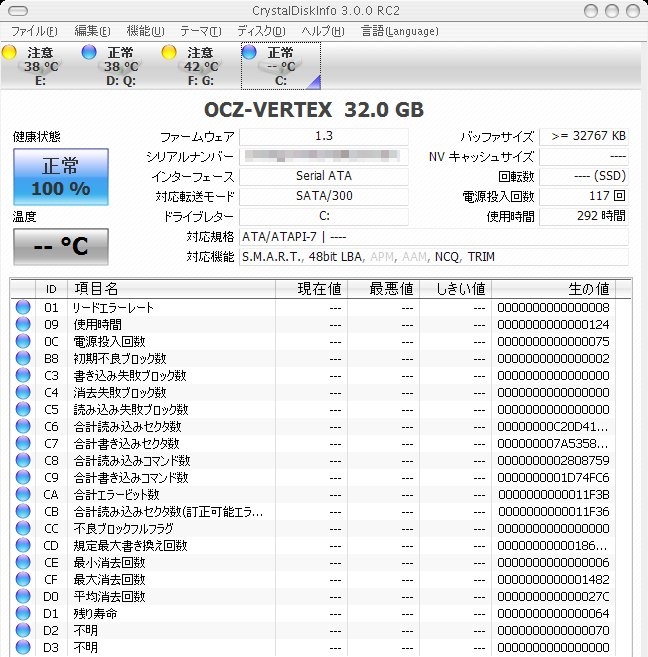Click the drive letter field showing C:

click(x=324, y=216)
